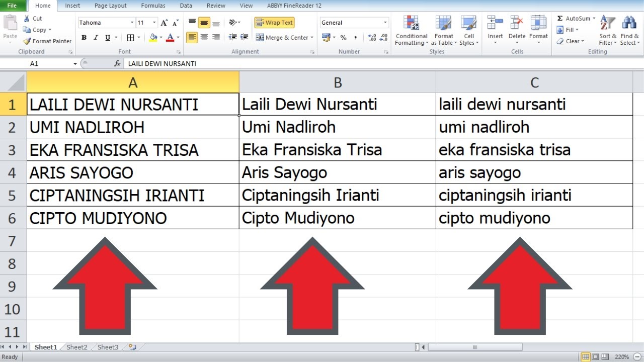
Task: Click the Cut scissors icon
Action: coord(27,19)
